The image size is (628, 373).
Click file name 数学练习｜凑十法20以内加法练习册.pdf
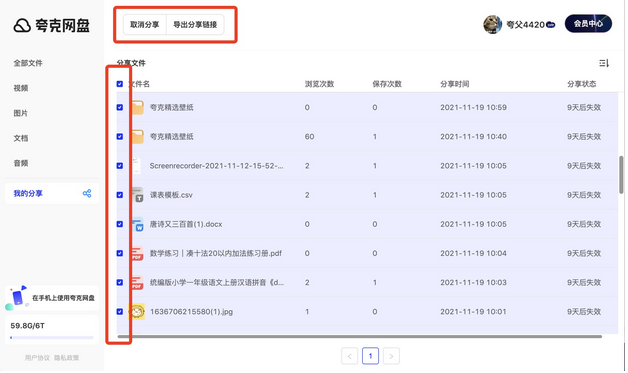217,254
